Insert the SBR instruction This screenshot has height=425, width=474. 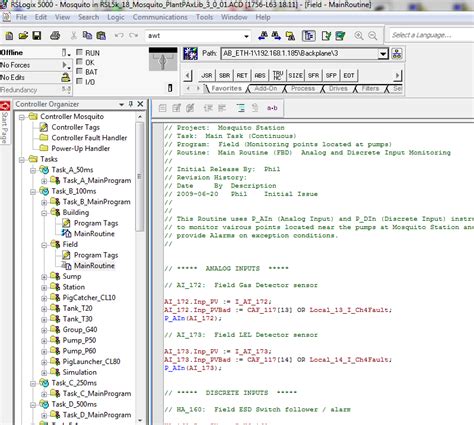(224, 76)
